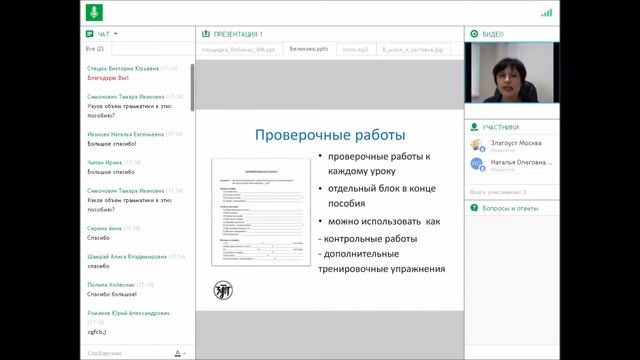Click the 'Спасибо большое!' chat message
Screen dimensions: 640x360
coord(112,294)
